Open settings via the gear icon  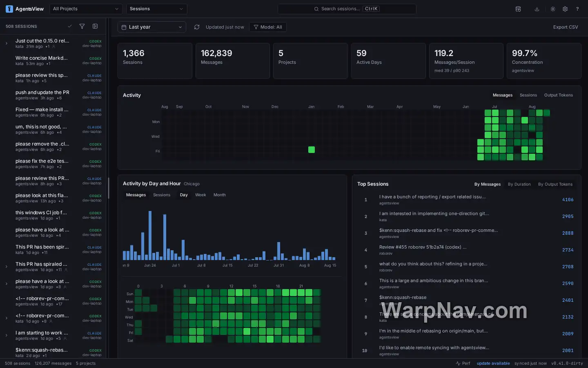[565, 9]
